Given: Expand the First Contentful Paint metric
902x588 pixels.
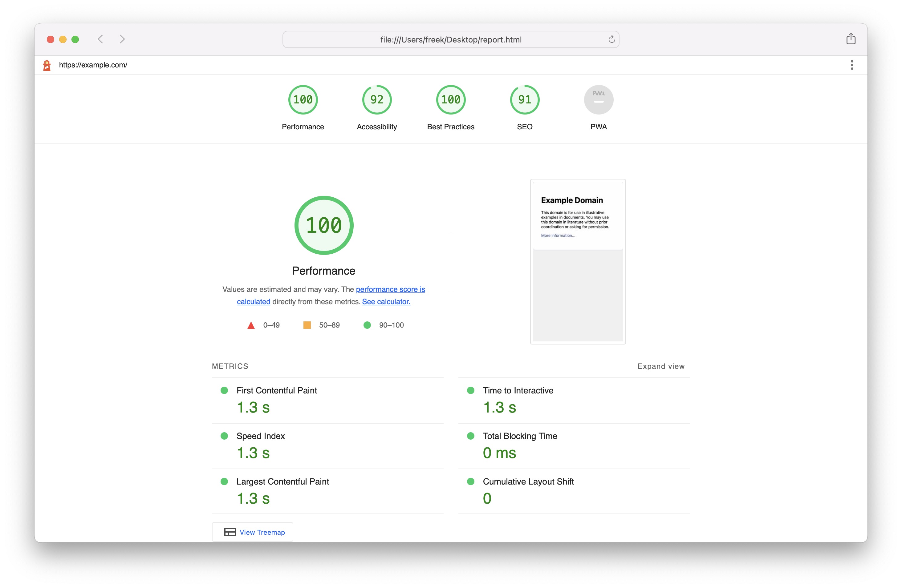Looking at the screenshot, I should (328, 401).
